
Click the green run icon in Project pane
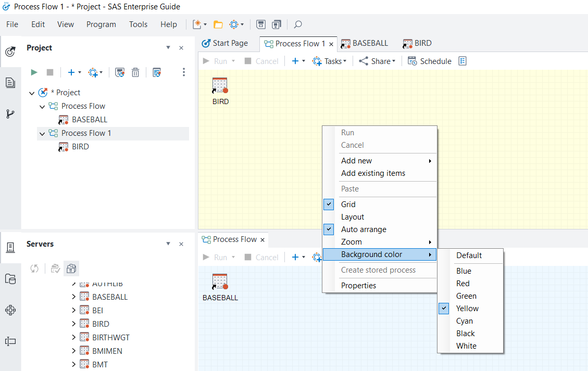pyautogui.click(x=34, y=72)
